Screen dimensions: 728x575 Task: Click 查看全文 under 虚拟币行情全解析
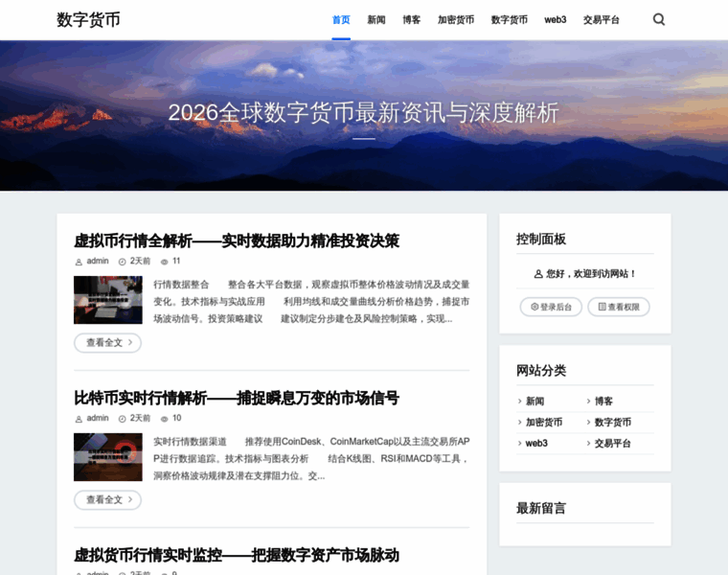click(x=107, y=343)
